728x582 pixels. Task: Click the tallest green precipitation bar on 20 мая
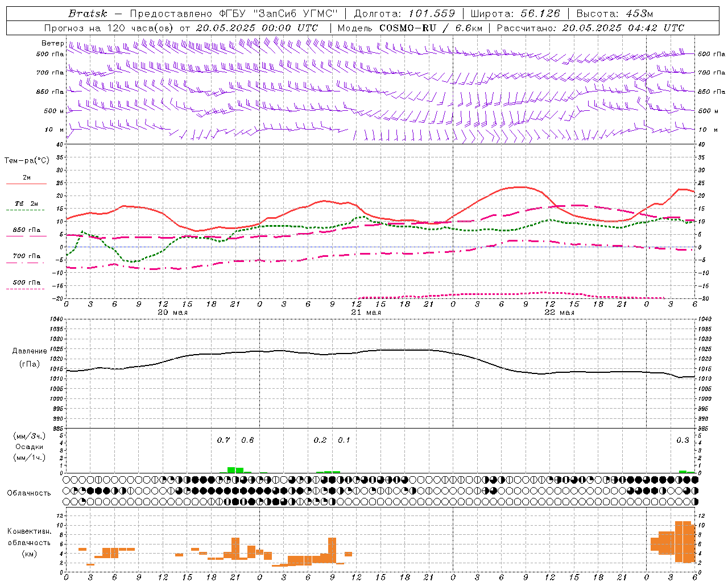[231, 470]
